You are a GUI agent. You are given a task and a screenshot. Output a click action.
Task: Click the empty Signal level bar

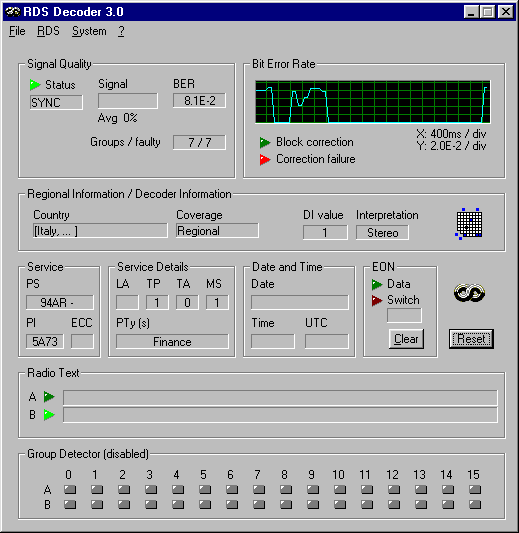tap(128, 101)
